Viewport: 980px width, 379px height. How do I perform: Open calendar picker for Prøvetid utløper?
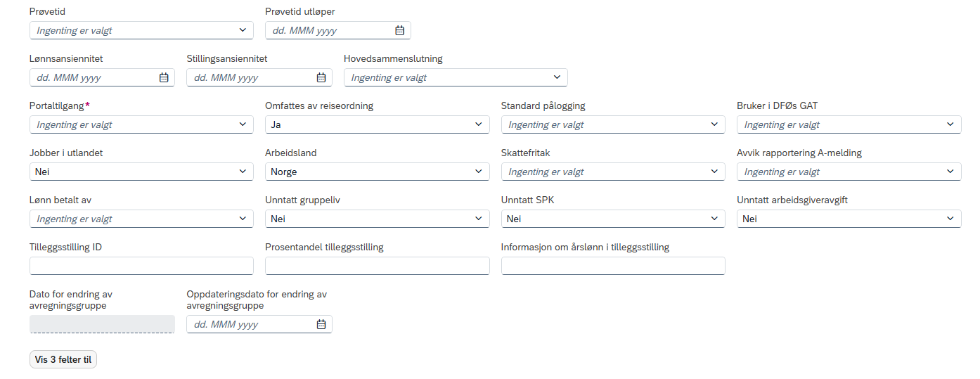coord(399,30)
